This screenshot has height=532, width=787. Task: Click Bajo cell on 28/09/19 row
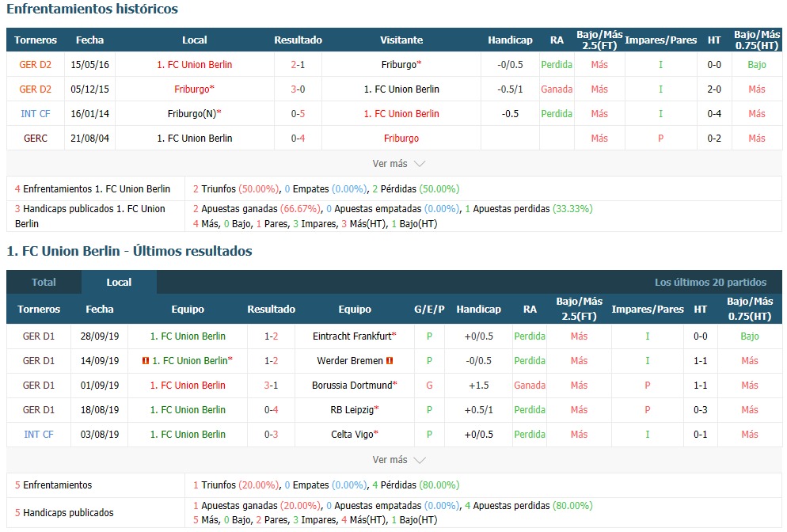[749, 336]
